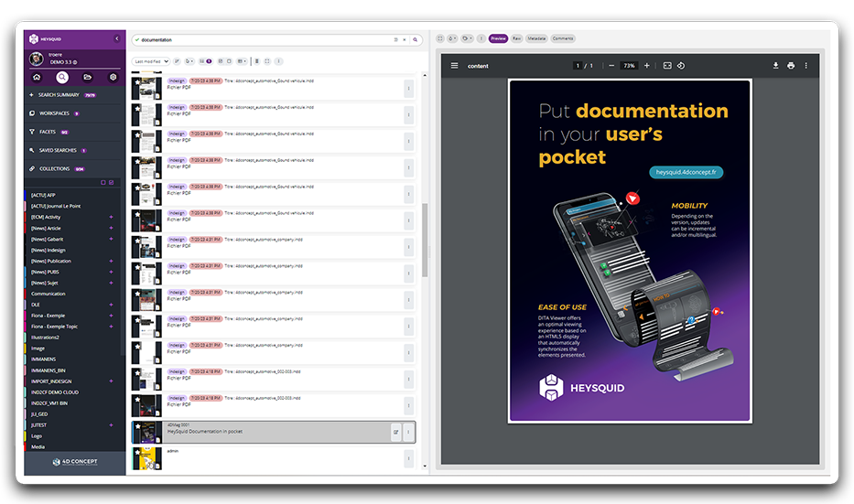Open advanced query options icon in the search bar
This screenshot has height=504, width=854.
tap(396, 39)
